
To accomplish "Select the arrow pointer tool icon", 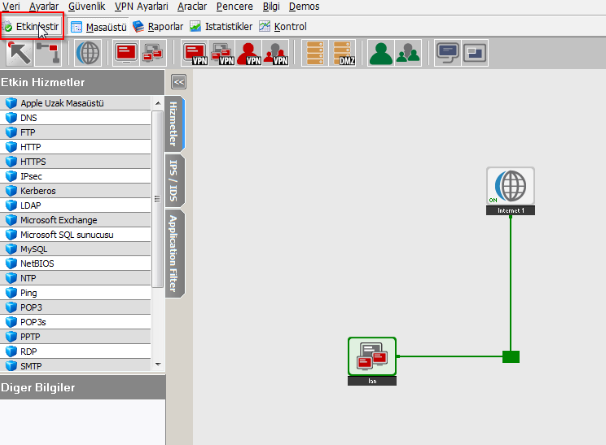I will (17, 52).
